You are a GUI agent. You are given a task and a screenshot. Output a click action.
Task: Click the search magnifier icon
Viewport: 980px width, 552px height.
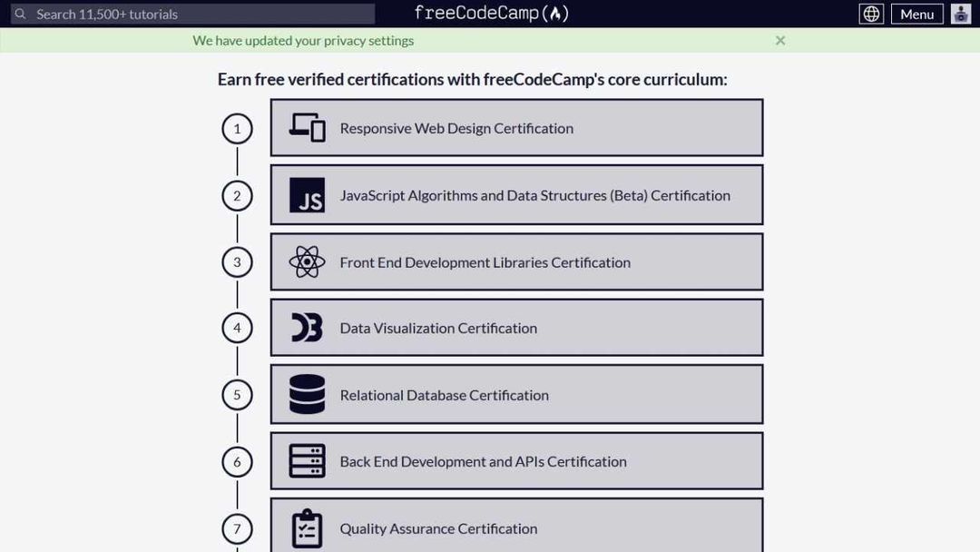(x=21, y=14)
